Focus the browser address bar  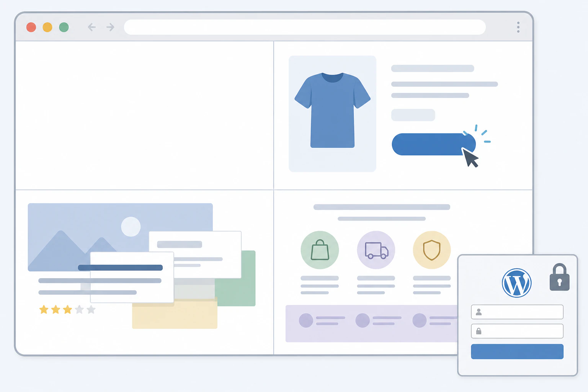(x=305, y=27)
